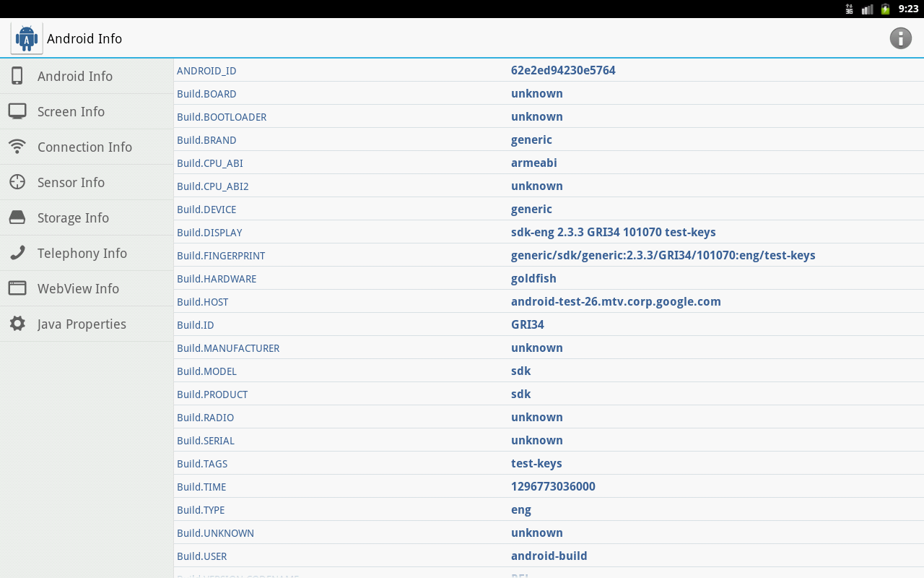
Task: Click the Android Info title text in action bar
Action: (x=84, y=38)
